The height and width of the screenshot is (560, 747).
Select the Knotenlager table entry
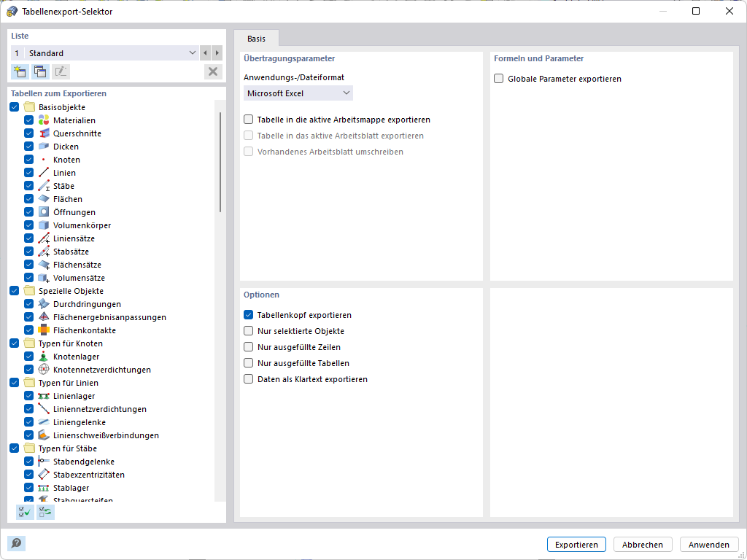point(76,357)
